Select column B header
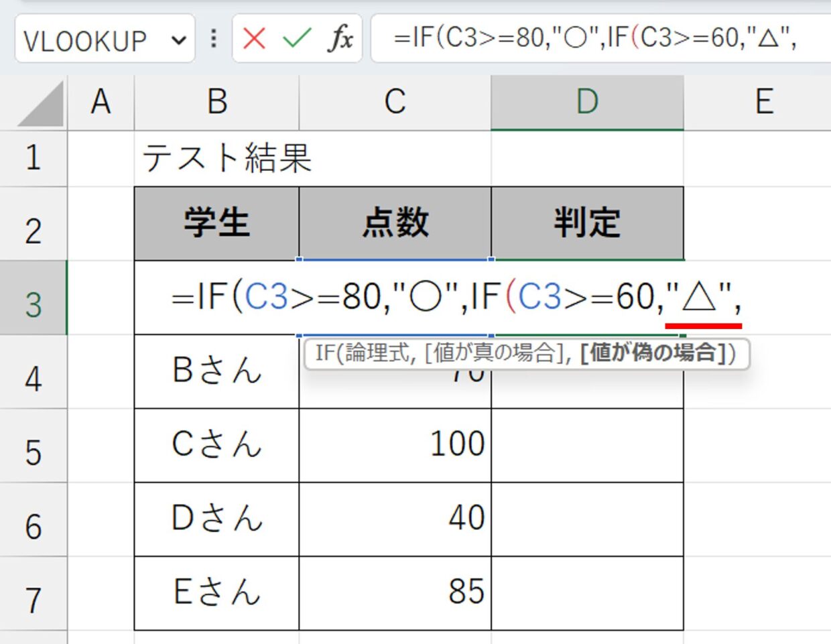 click(216, 102)
